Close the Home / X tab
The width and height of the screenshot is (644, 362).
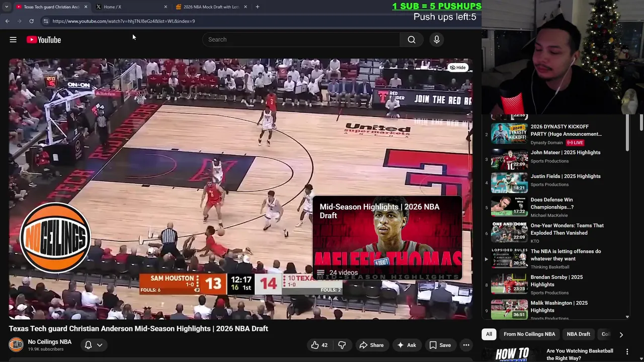pyautogui.click(x=166, y=7)
